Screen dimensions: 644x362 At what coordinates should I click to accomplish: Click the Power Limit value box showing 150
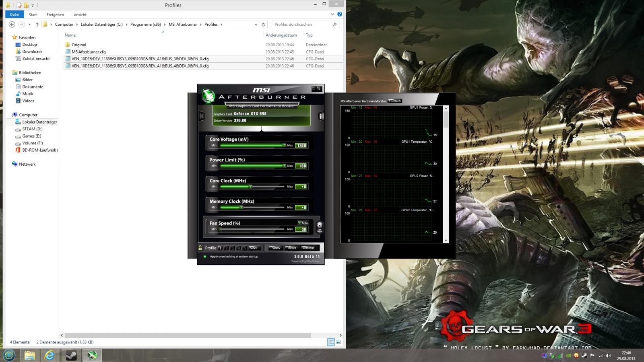(x=301, y=166)
